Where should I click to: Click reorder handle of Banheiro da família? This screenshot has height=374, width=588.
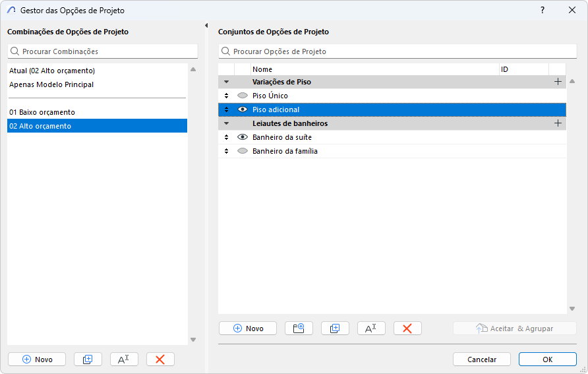(x=226, y=151)
